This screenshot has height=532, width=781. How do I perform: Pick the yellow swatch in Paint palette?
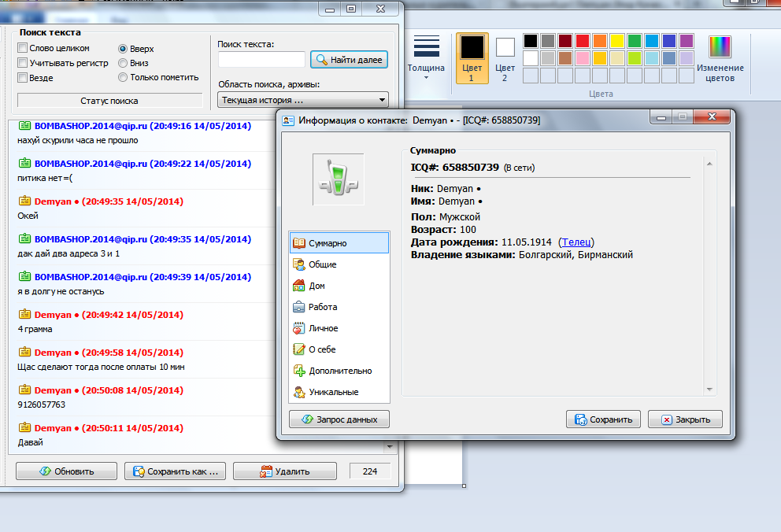617,41
